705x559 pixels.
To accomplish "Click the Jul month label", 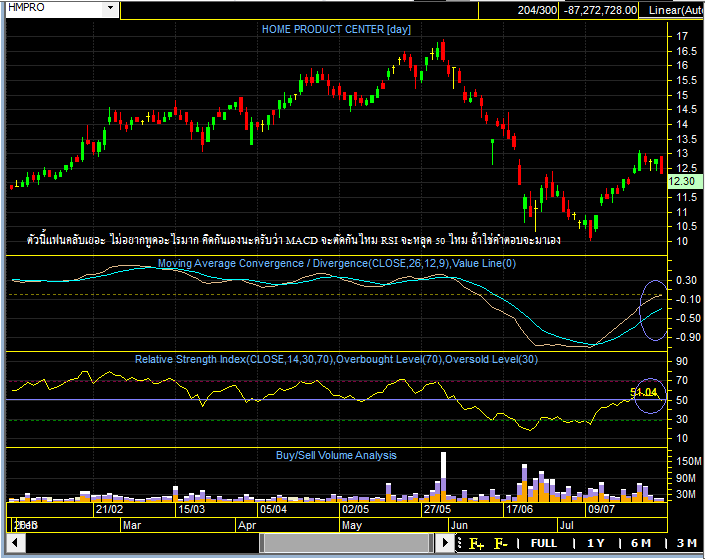I will pos(567,525).
